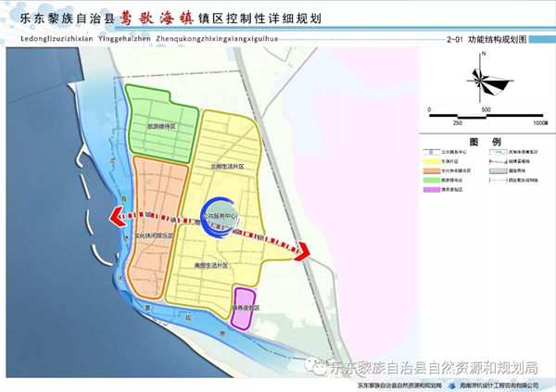Click the purple recuperation resort legend swatch
This screenshot has width=556, height=392.
tap(431, 190)
